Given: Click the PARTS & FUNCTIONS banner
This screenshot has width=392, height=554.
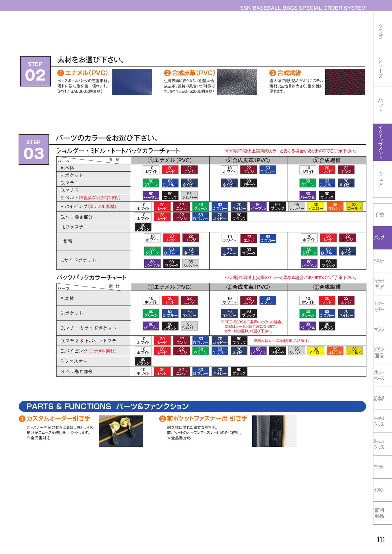Looking at the screenshot, I should tap(192, 406).
